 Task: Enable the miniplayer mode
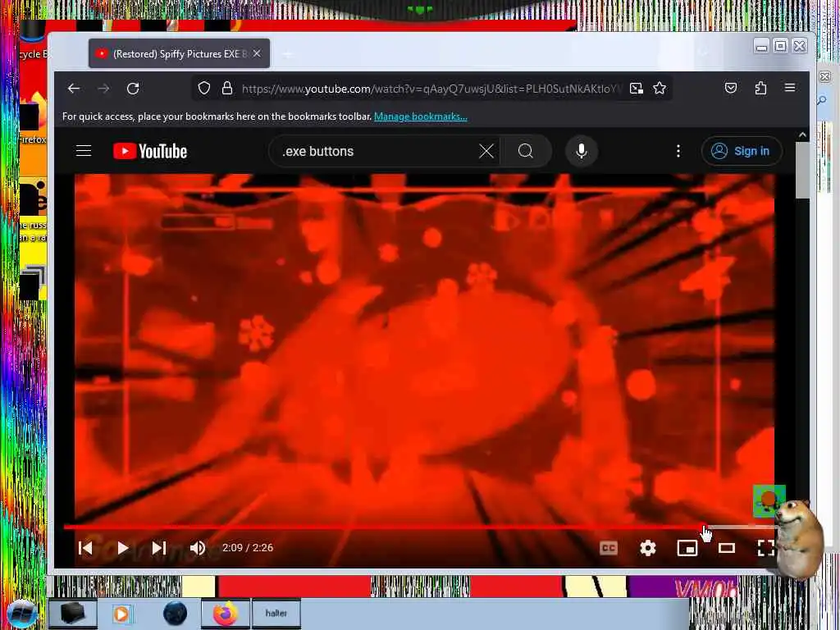click(x=687, y=548)
